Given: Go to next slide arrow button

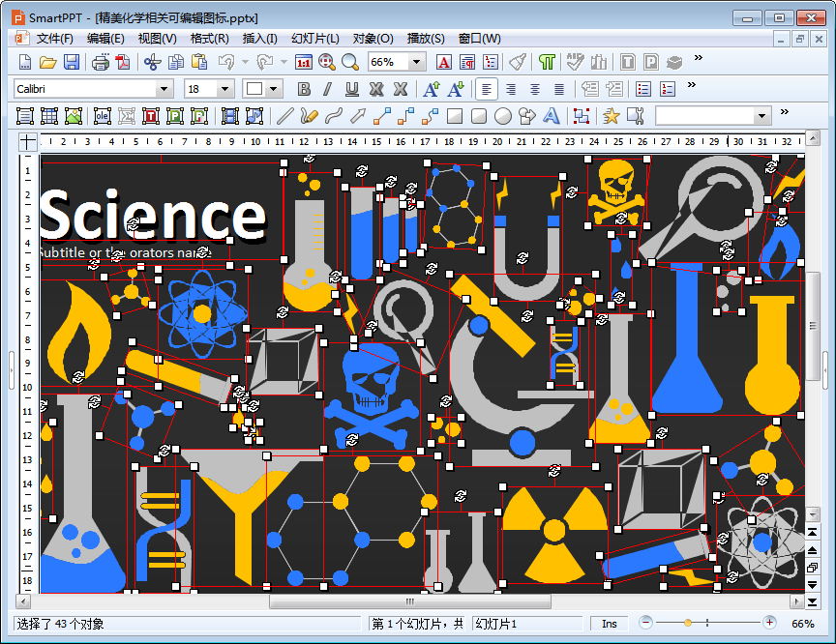Looking at the screenshot, I should point(812,584).
